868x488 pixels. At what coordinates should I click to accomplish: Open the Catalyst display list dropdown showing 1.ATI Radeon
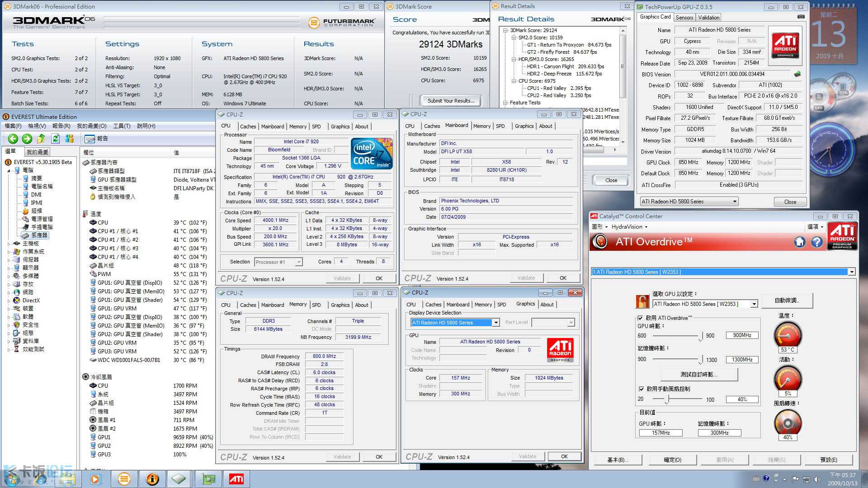point(852,272)
